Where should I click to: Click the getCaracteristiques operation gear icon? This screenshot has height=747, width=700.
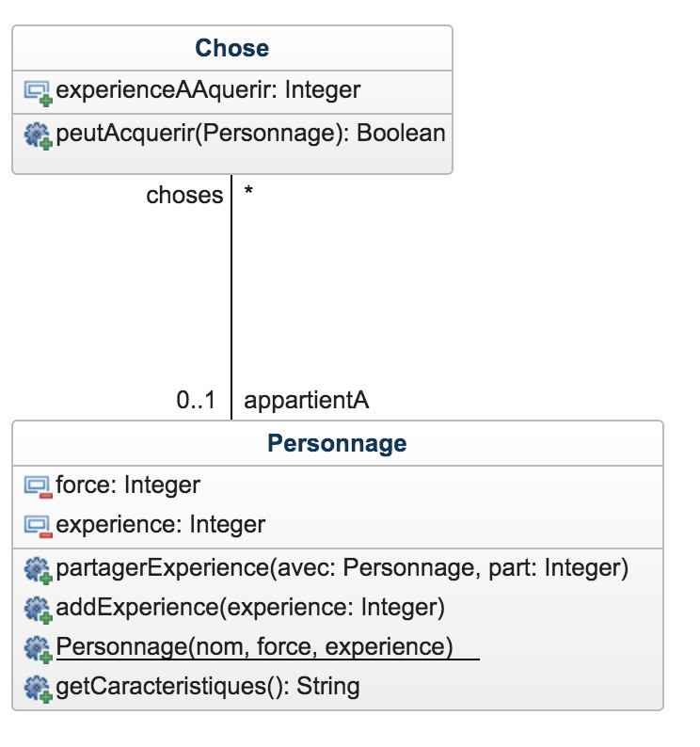click(x=37, y=688)
